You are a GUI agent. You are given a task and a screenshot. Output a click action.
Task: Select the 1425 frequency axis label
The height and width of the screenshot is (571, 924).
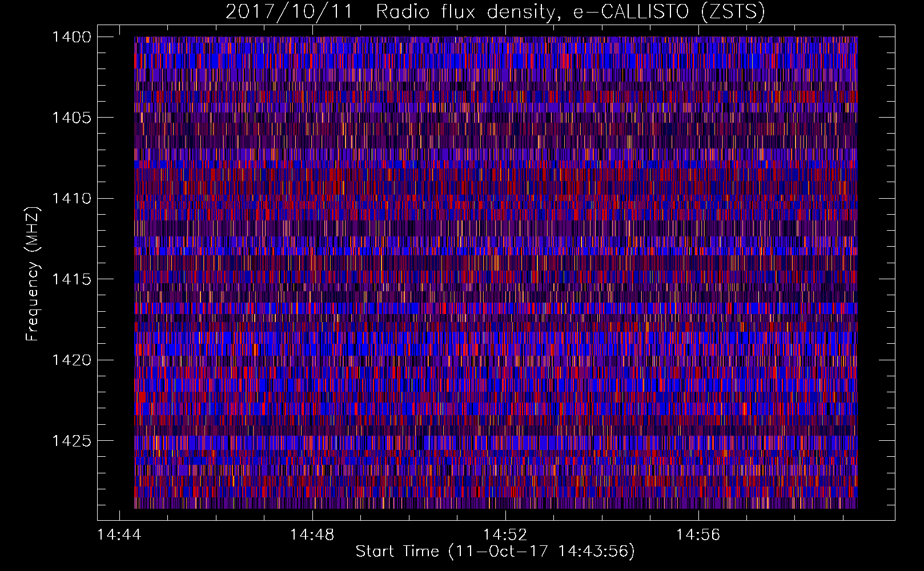[x=71, y=441]
